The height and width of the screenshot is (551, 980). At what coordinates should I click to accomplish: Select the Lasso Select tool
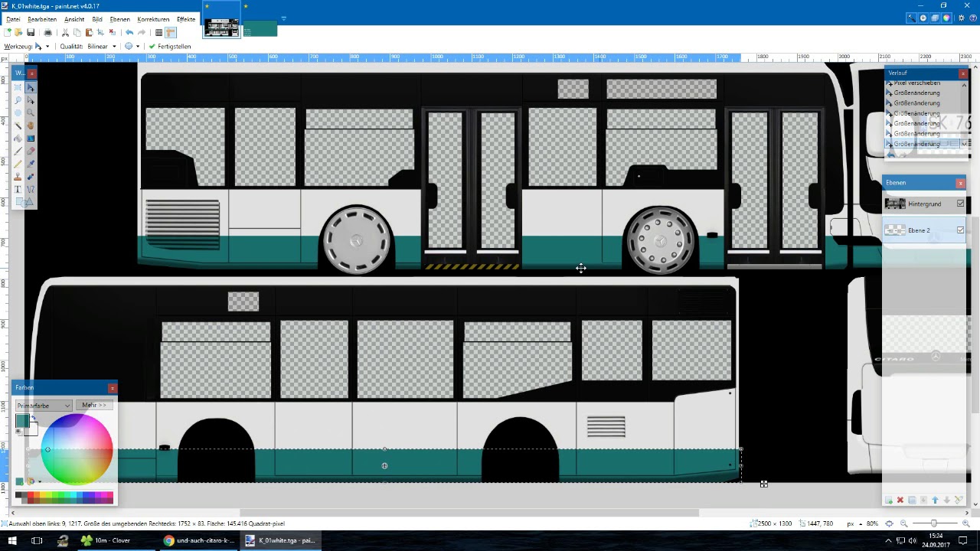[18, 100]
